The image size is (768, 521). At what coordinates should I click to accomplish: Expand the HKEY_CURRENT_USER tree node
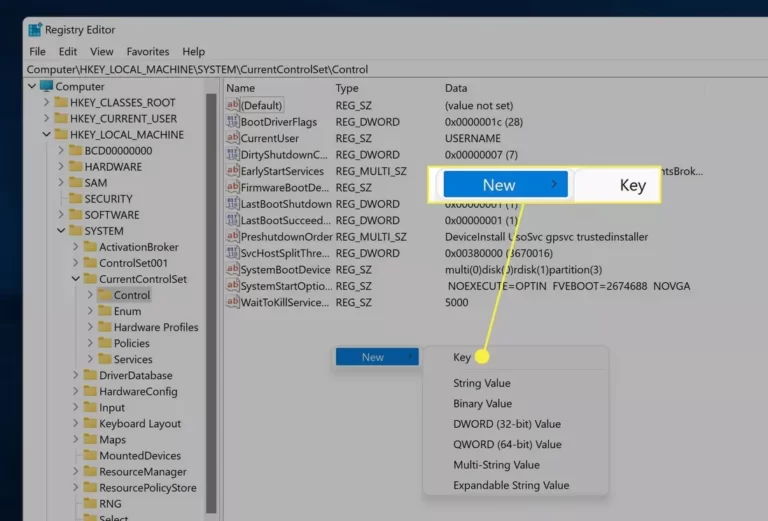tap(47, 118)
